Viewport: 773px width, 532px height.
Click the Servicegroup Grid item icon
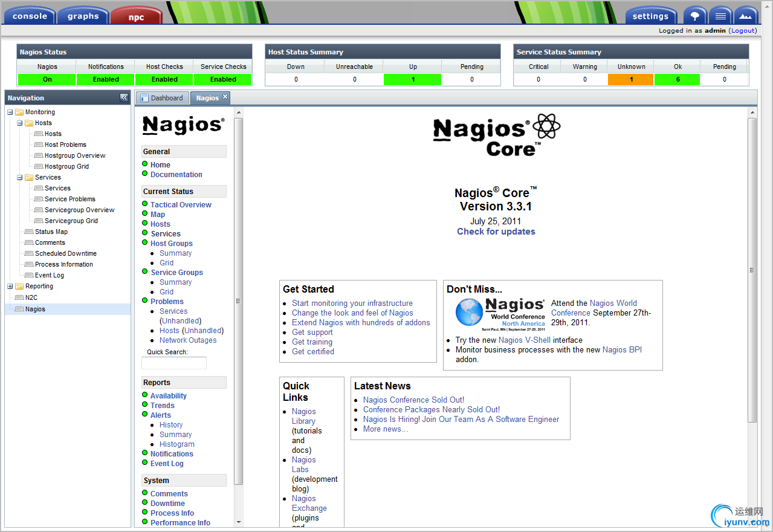click(39, 221)
